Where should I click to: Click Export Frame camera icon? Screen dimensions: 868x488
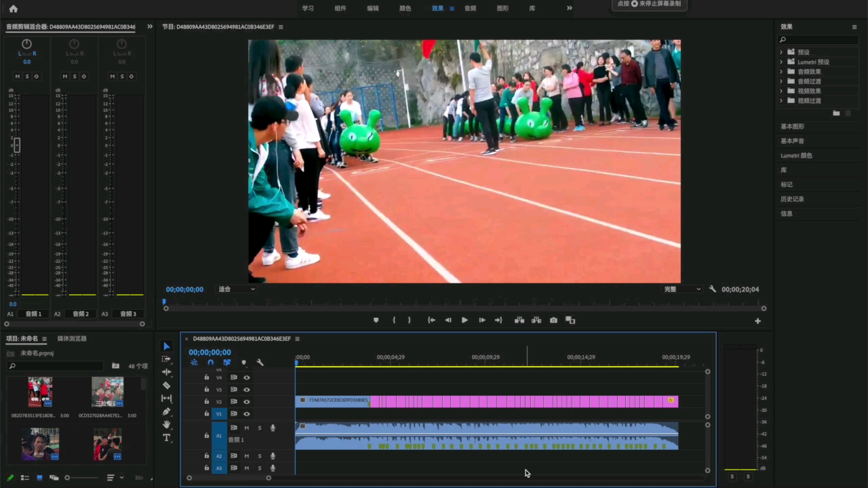553,320
